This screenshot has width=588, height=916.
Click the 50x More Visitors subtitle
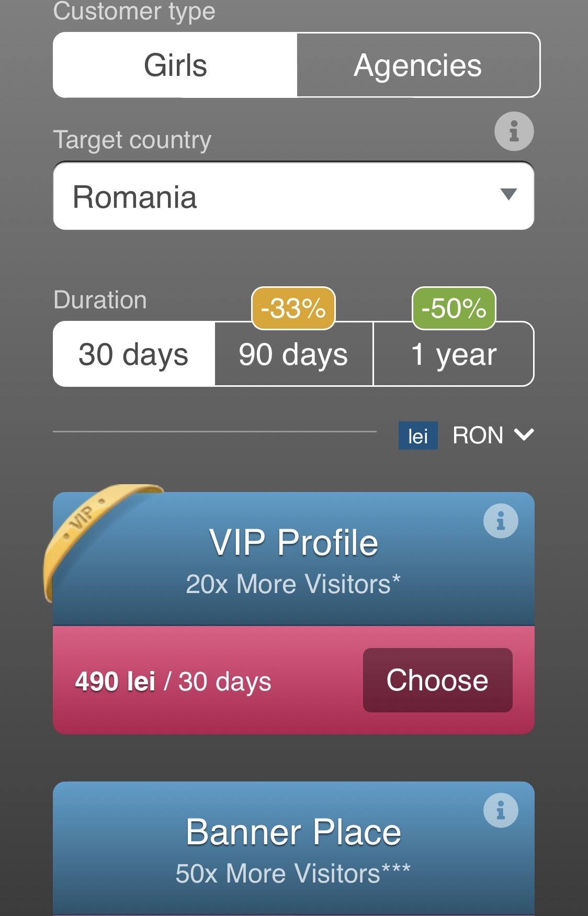tap(293, 873)
